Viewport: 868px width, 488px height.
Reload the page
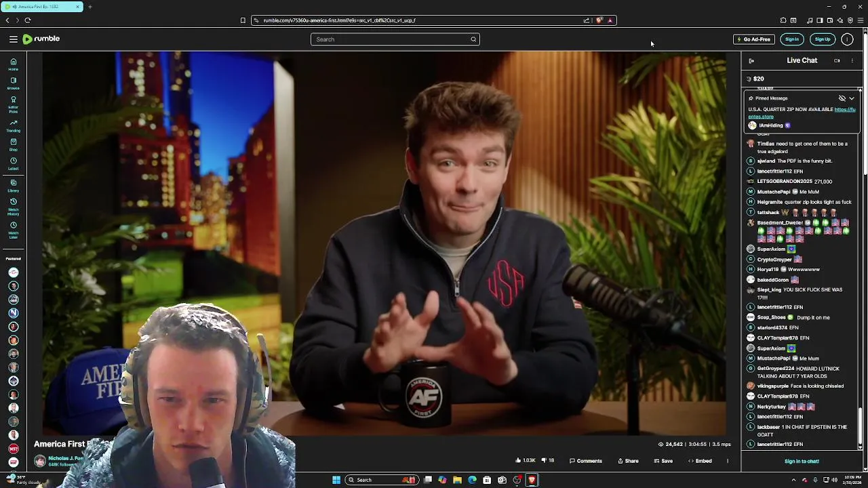pos(28,20)
